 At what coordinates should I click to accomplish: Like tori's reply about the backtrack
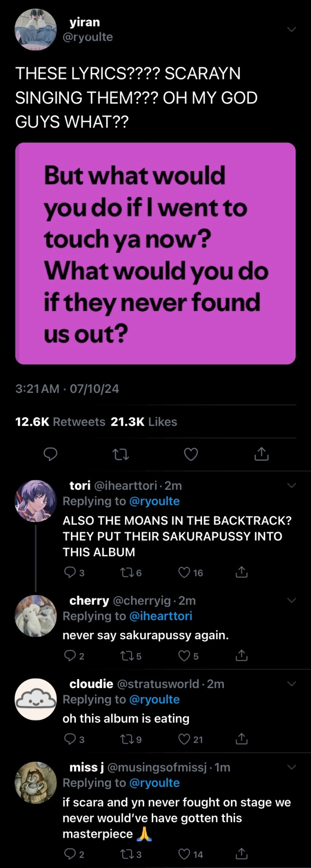[x=184, y=573]
